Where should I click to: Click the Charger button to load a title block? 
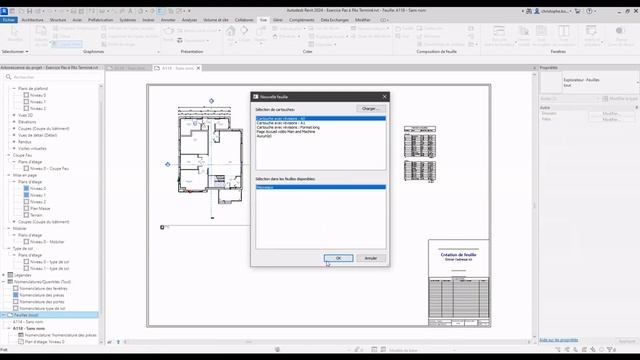(371, 109)
